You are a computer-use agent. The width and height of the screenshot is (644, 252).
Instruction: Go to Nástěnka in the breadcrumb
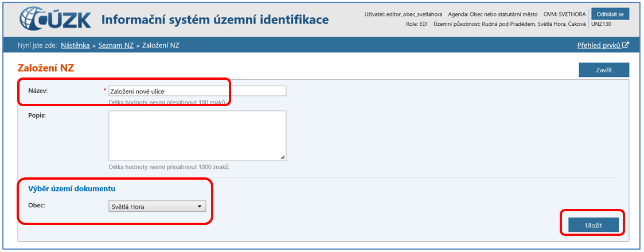point(75,45)
